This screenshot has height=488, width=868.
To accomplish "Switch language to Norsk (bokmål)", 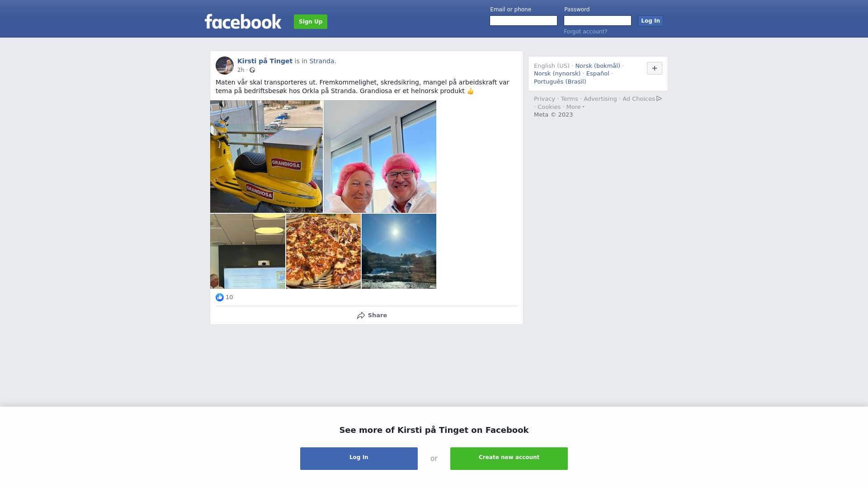I will tap(598, 66).
